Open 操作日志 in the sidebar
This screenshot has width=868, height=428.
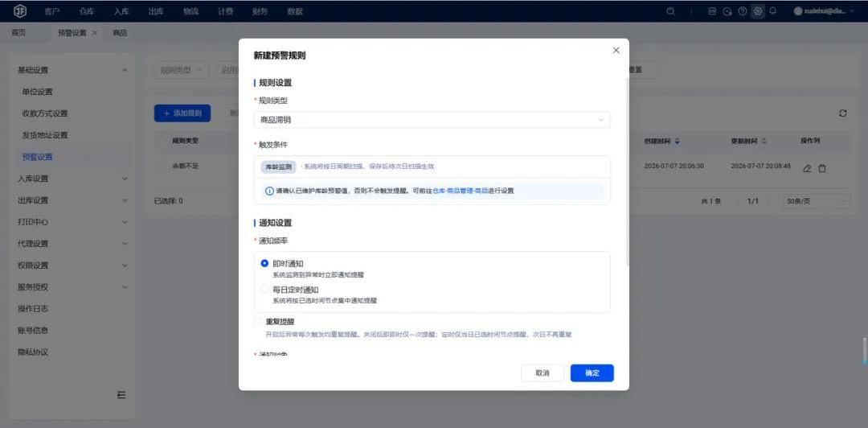pyautogui.click(x=33, y=309)
